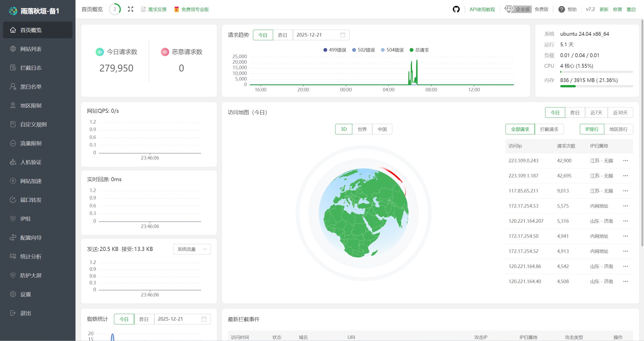Screen dimensions: 644x341
Task: Click the 重启 link in header
Action: (x=631, y=9)
